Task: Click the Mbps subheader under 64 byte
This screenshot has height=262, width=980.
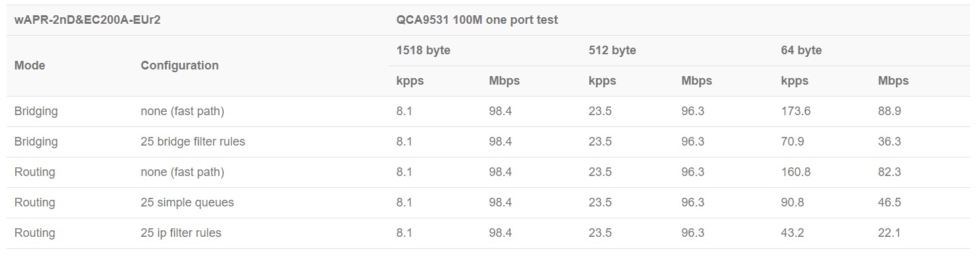Action: (893, 81)
